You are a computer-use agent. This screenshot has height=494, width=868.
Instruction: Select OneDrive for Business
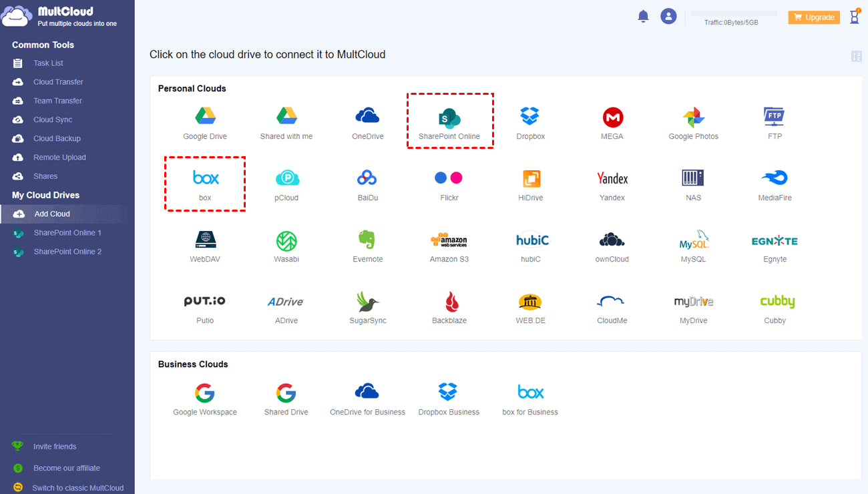pyautogui.click(x=368, y=399)
